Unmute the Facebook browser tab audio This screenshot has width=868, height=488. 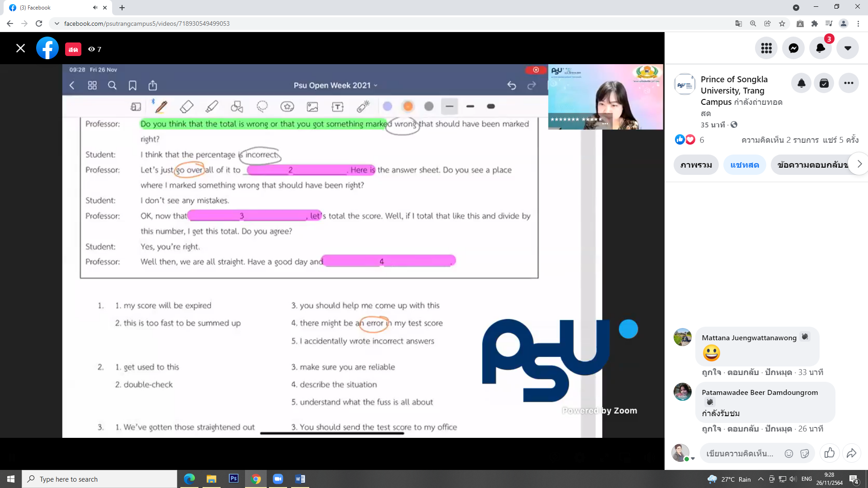[95, 8]
